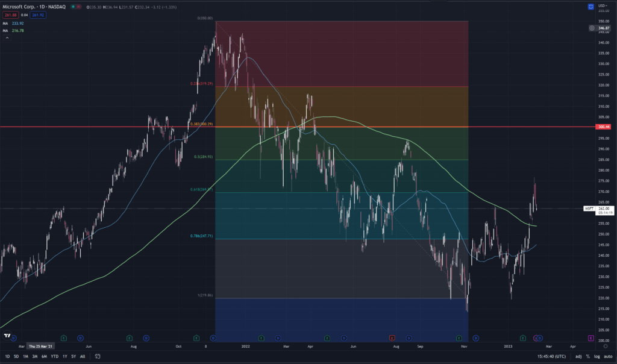Image resolution: width=617 pixels, height=364 pixels.
Task: Click the 0.5(284.93) Fibonacci level label
Action: [204, 157]
